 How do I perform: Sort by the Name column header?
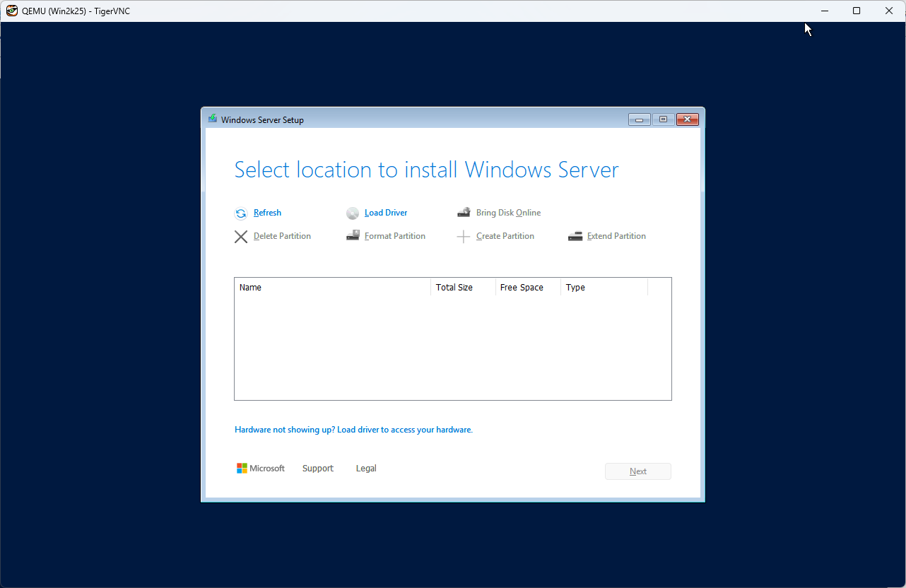point(332,288)
